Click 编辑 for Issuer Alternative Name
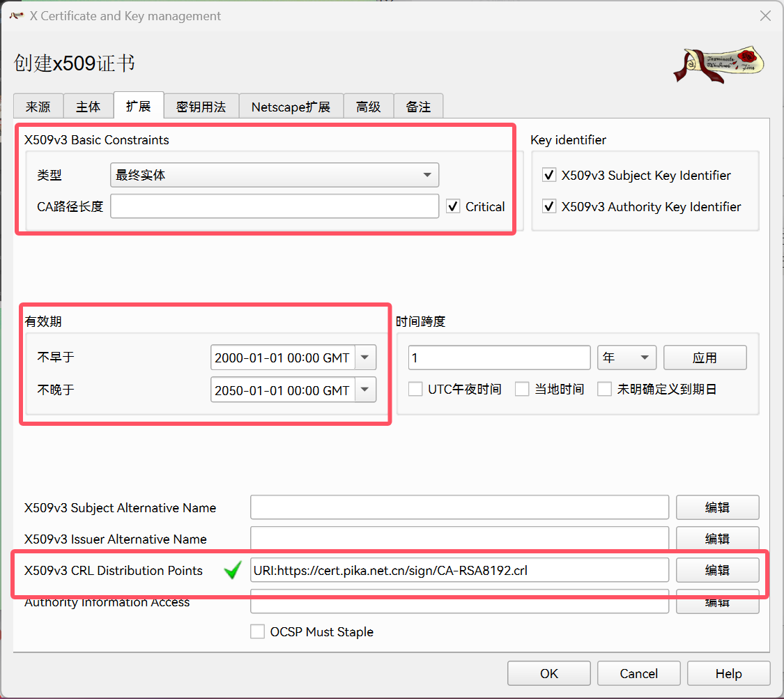The height and width of the screenshot is (699, 784). pyautogui.click(x=718, y=539)
